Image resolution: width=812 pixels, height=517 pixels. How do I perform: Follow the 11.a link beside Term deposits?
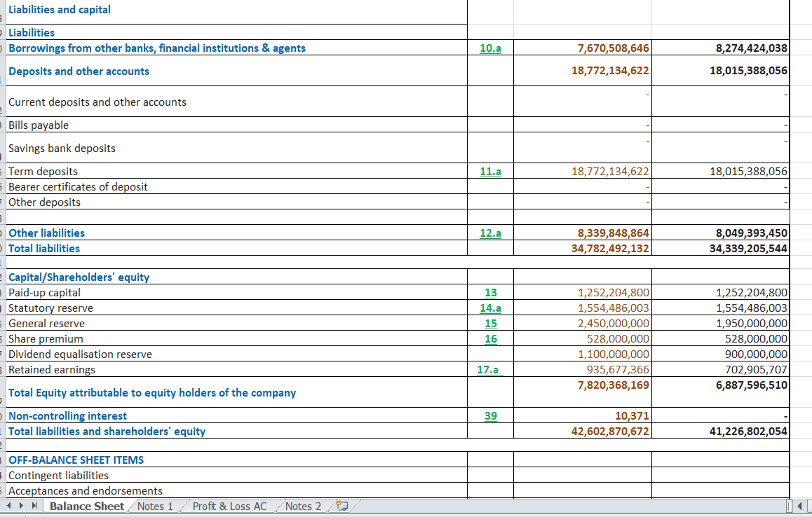click(491, 171)
